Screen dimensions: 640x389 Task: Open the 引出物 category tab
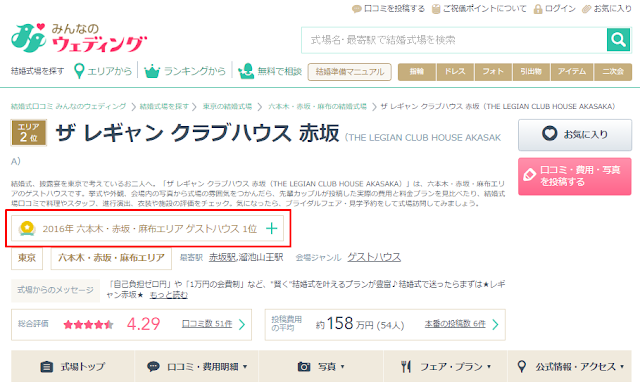point(531,72)
